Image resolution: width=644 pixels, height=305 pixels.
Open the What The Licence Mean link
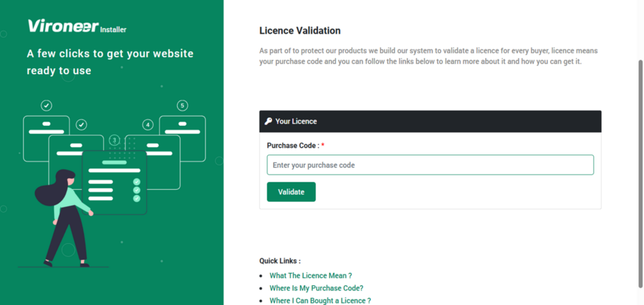310,275
